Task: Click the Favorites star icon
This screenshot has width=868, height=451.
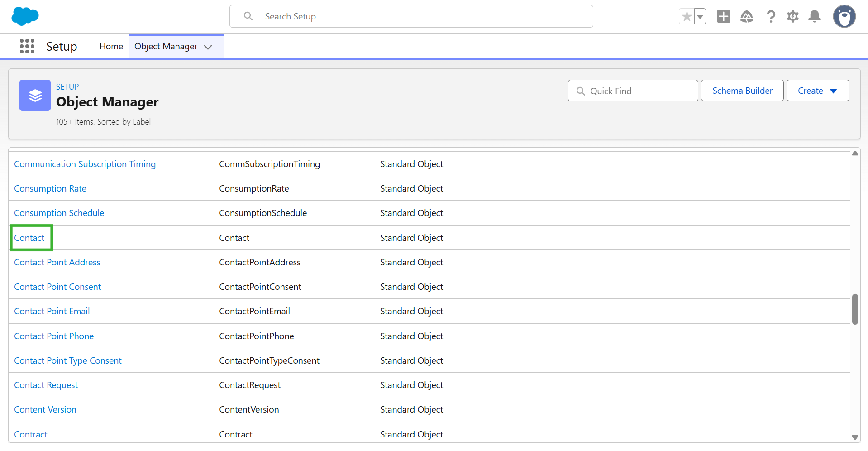Action: pyautogui.click(x=687, y=17)
